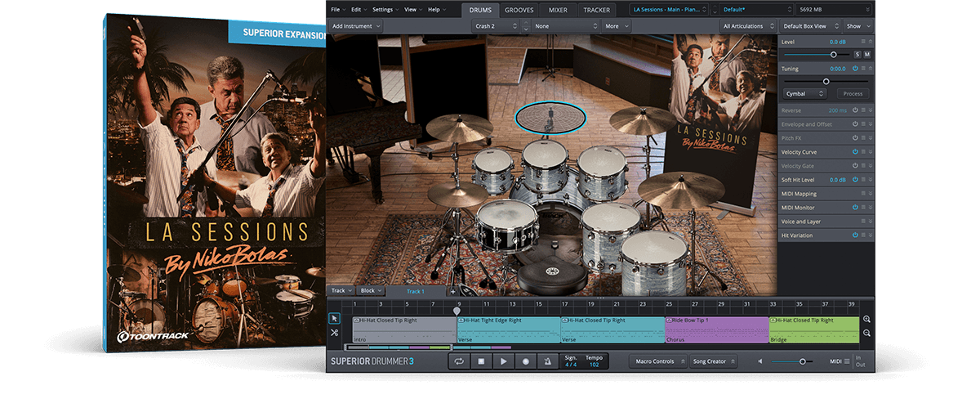Adjust the Level slider handle
980x399 pixels.
[834, 54]
